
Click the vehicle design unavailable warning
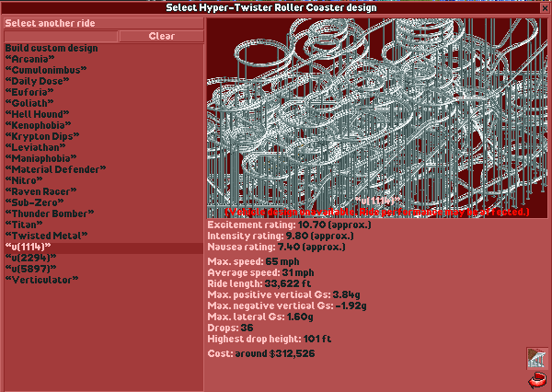(377, 212)
